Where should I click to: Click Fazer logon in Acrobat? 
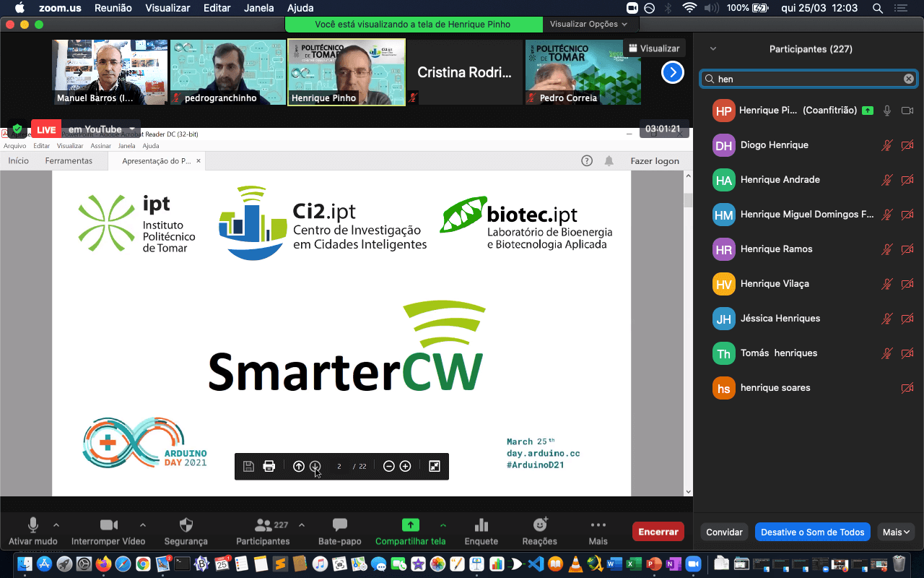(x=655, y=160)
